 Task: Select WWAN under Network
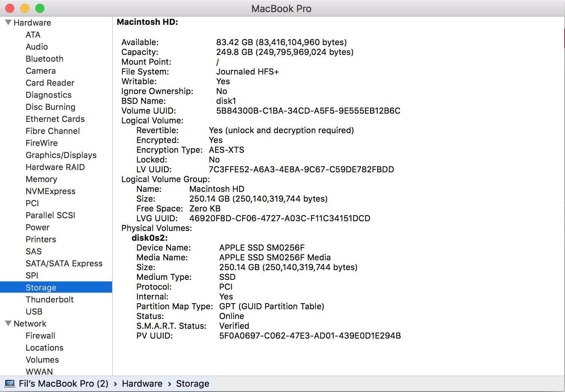click(39, 372)
